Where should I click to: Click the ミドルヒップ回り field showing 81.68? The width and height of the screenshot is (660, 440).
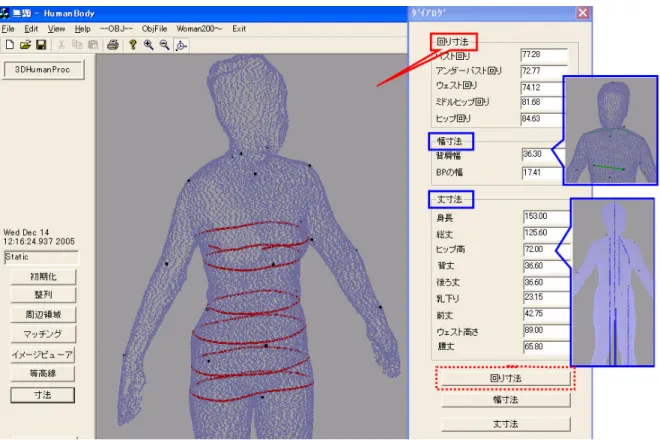pyautogui.click(x=542, y=103)
